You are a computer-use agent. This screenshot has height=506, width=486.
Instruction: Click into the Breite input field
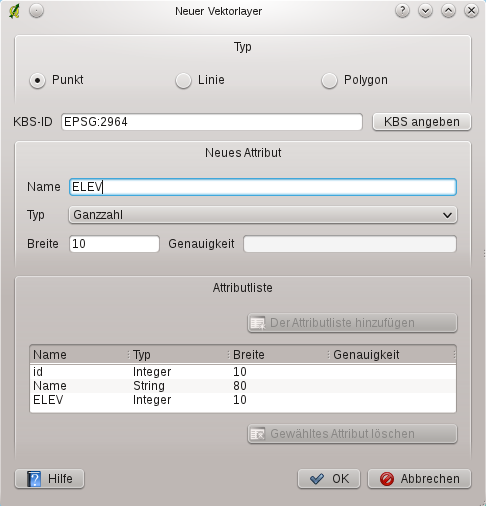pyautogui.click(x=114, y=244)
